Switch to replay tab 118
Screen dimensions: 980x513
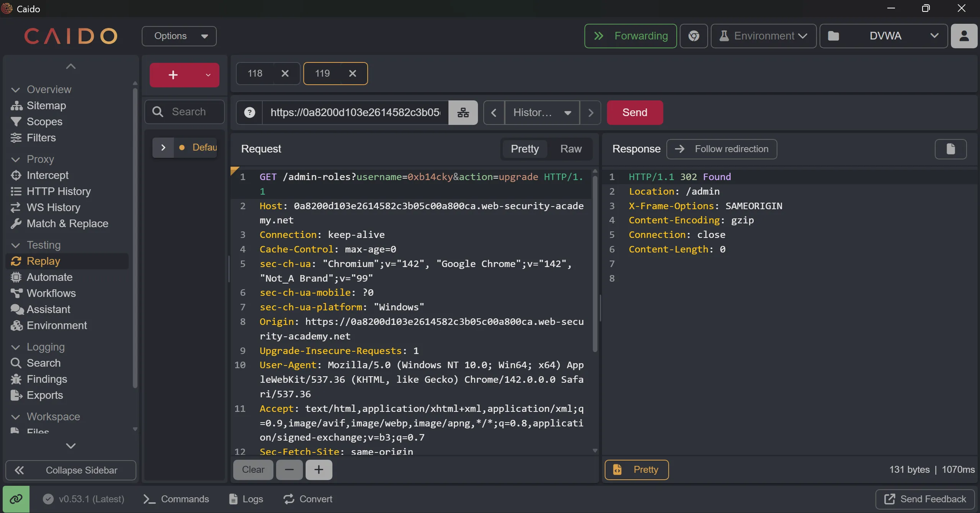(255, 74)
